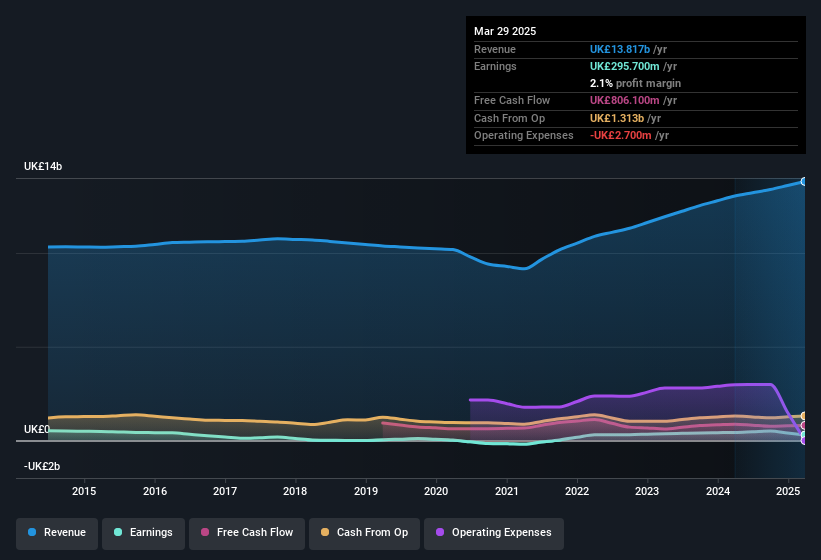Click the UK£295.700m earnings value in tooltip
Image resolution: width=821 pixels, height=560 pixels.
click(625, 66)
